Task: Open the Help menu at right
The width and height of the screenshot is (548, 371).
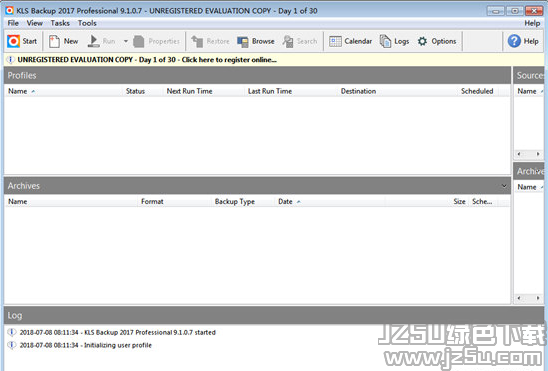Action: point(532,23)
